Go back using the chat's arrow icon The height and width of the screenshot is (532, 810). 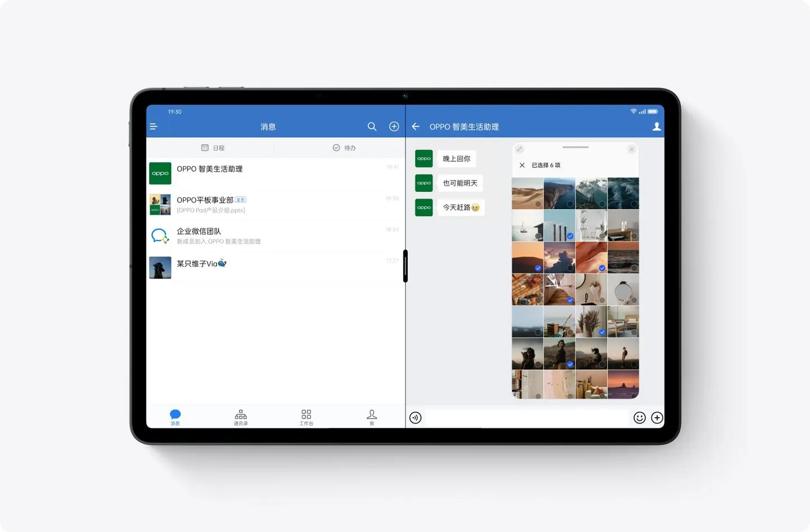pos(416,127)
